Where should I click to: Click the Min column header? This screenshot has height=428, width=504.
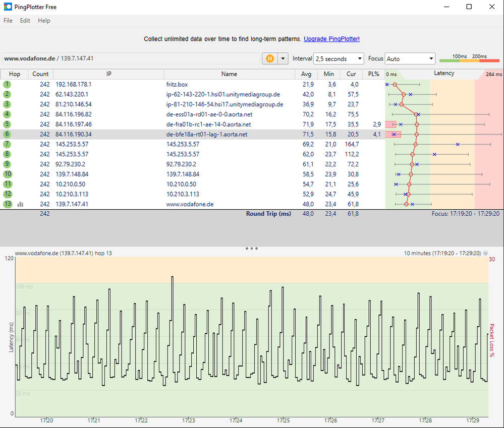coord(328,74)
